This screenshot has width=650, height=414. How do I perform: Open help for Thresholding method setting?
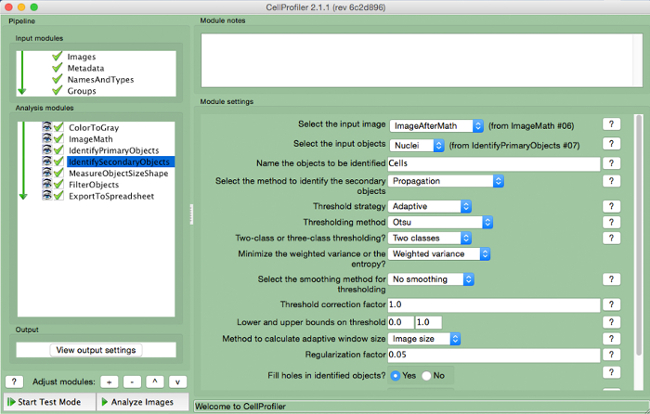613,221
